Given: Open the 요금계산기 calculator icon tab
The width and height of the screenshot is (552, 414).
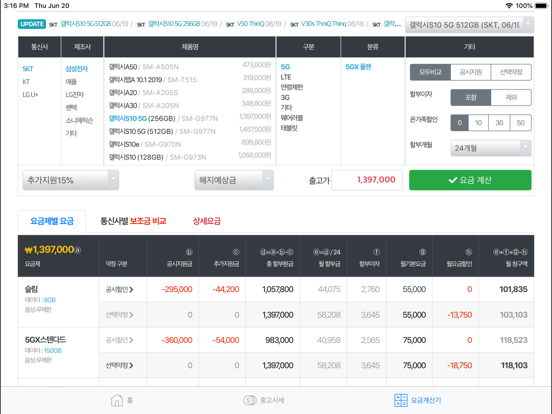Looking at the screenshot, I should 401,400.
